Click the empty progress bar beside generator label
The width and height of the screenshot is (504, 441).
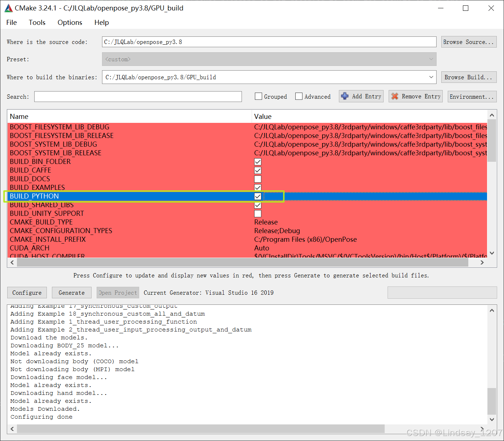[x=442, y=293]
